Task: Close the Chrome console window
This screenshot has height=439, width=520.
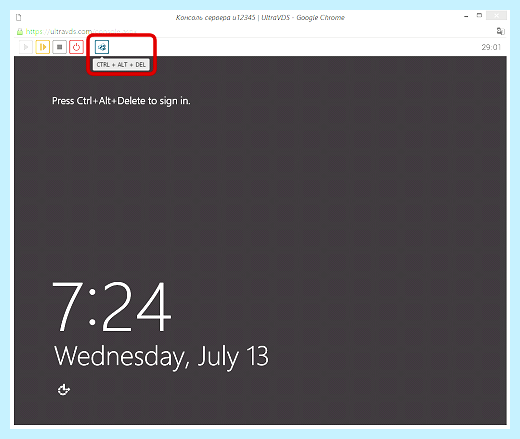Action: (496, 16)
